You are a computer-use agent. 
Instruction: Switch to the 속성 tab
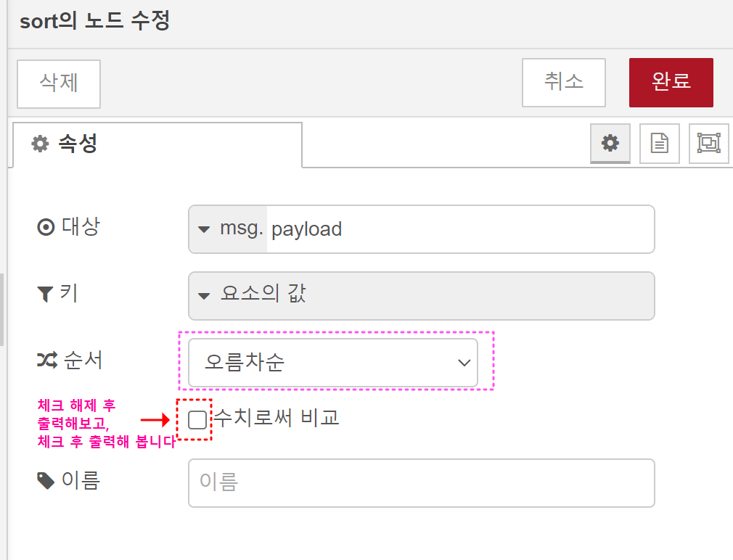click(157, 144)
